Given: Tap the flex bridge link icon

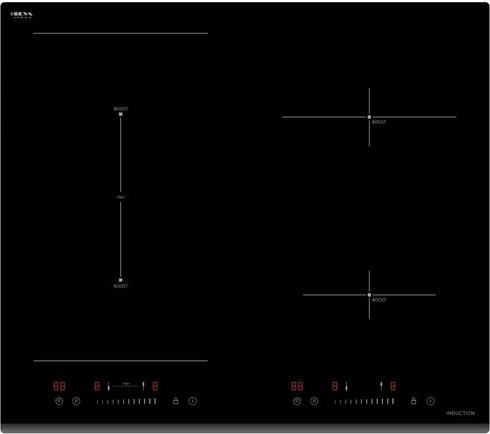Looking at the screenshot, I should click(x=126, y=385).
